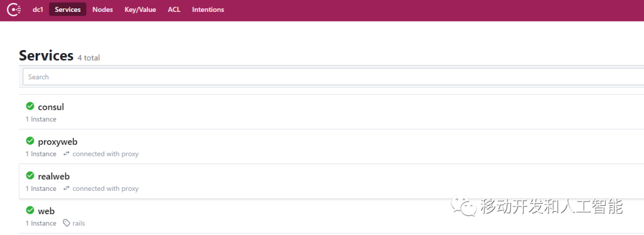Click the green check icon beside consul
This screenshot has width=644, height=235.
[x=30, y=106]
